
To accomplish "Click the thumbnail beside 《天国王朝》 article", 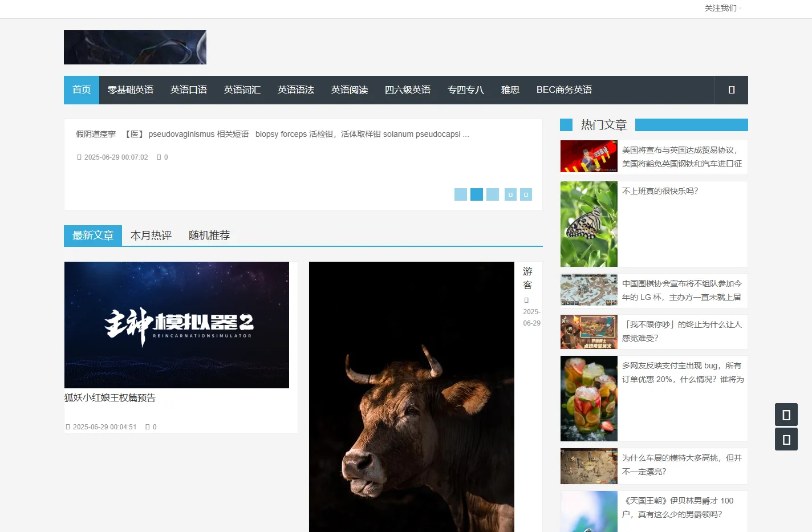I will pos(589,511).
